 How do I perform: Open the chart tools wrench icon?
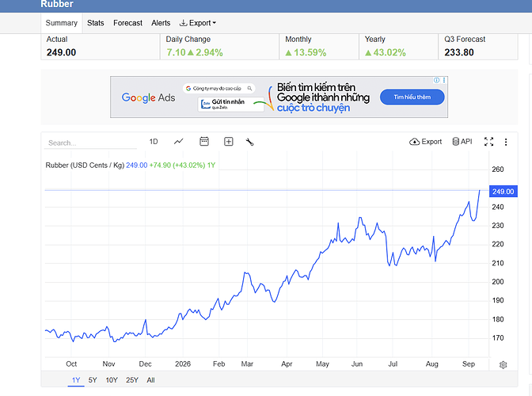point(249,142)
